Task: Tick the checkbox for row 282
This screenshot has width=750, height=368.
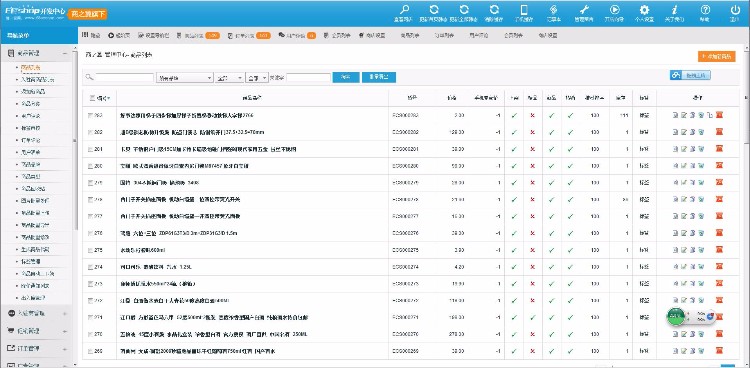Action: click(x=90, y=132)
